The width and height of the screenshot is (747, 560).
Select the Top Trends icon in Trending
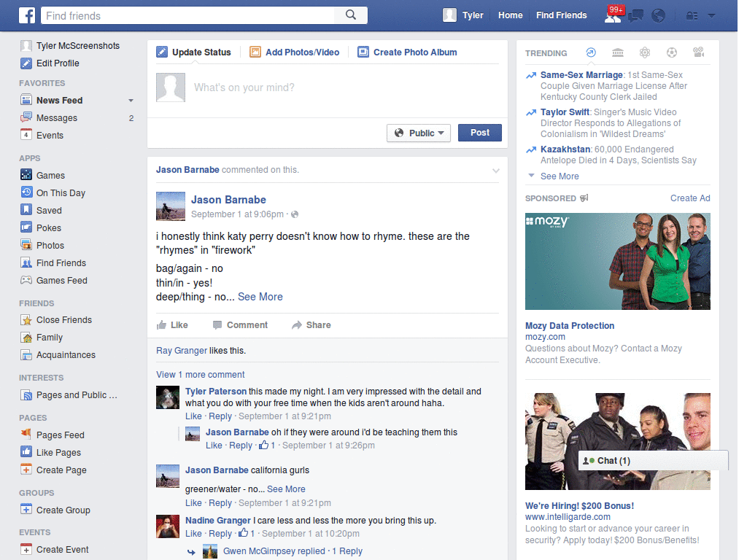591,52
